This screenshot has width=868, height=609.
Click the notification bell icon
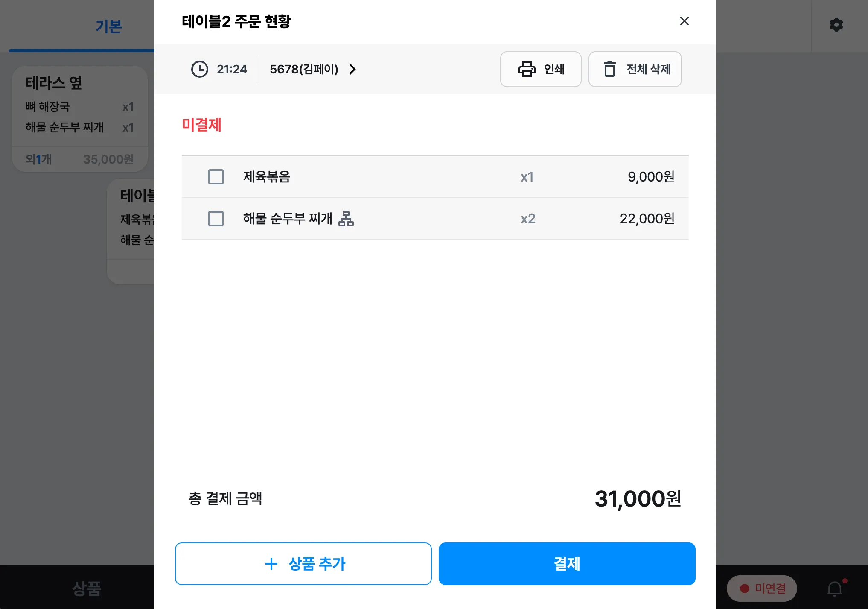coord(835,589)
